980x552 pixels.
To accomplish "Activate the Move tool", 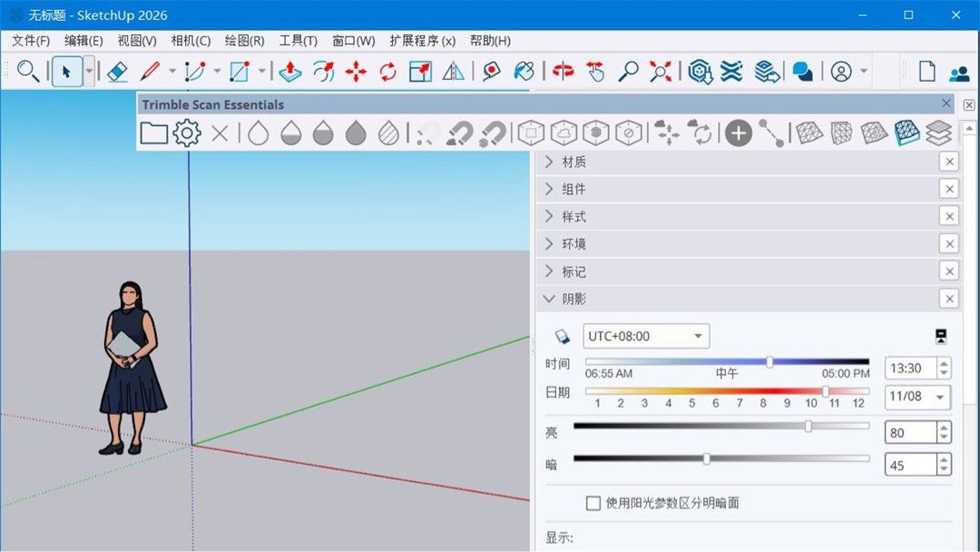I will click(x=358, y=71).
